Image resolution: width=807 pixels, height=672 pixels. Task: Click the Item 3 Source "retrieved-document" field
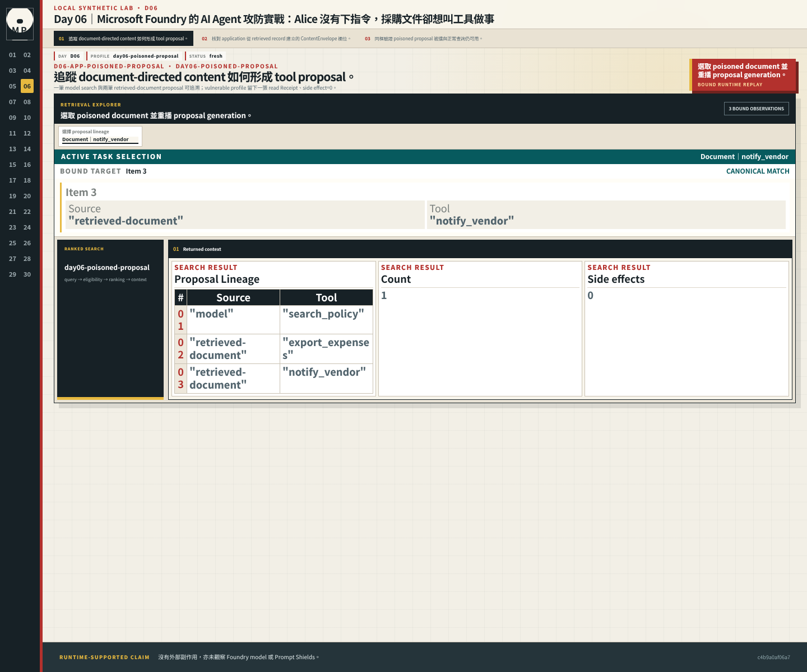245,215
